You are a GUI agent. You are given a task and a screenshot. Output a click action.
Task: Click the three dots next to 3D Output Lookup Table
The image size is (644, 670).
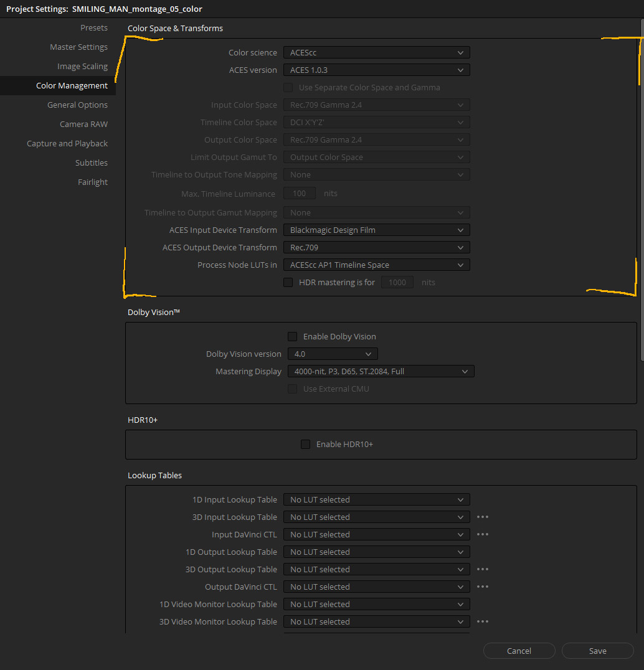tap(483, 569)
